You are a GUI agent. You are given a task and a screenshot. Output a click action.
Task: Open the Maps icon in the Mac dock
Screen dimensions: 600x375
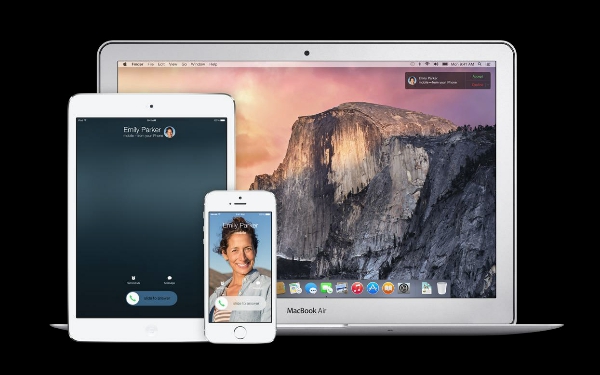(x=295, y=288)
